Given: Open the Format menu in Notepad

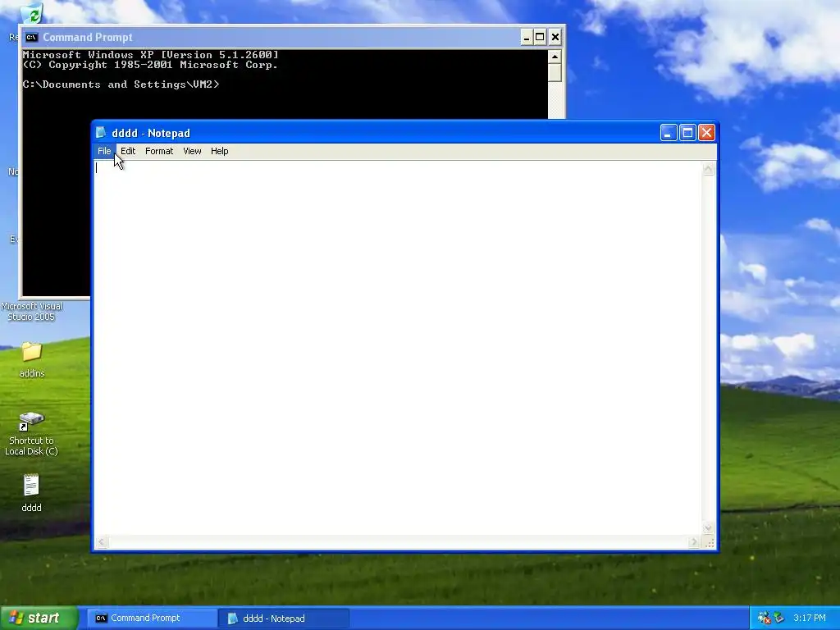Looking at the screenshot, I should [x=159, y=151].
